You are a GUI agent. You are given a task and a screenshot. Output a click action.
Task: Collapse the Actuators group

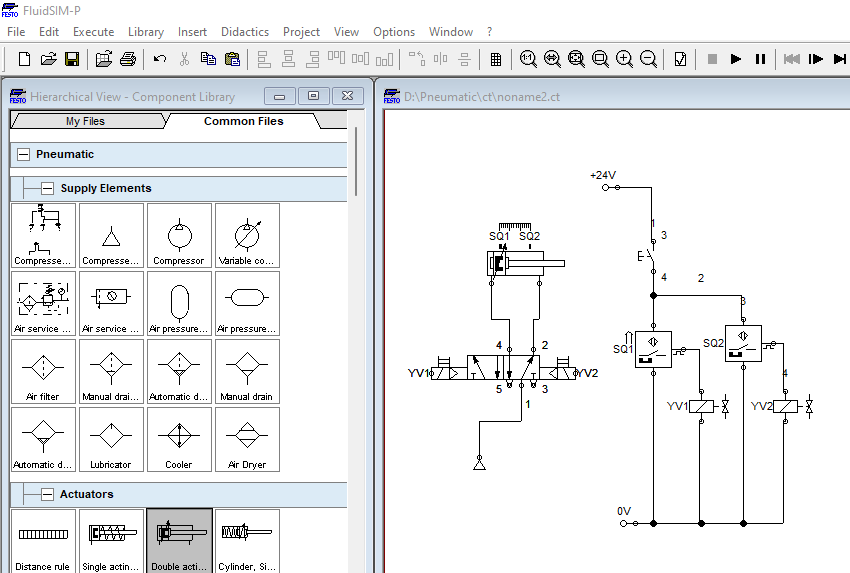[48, 494]
